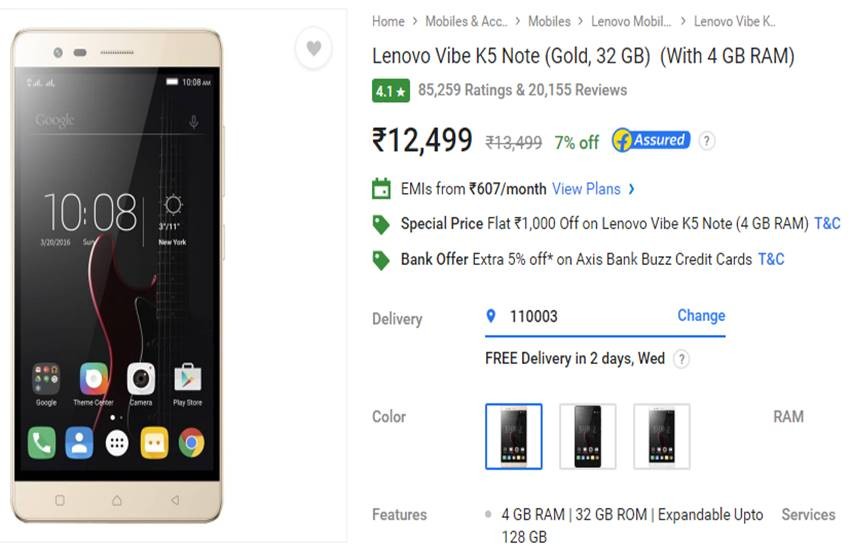Open Mobiles breadcrumb link

click(x=549, y=22)
